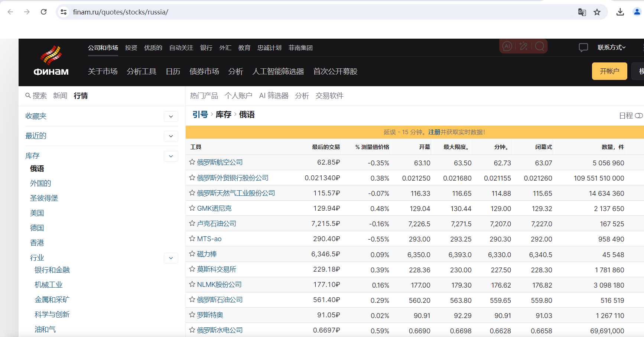Select 银行和金融 industry
The image size is (644, 337).
[x=52, y=270]
